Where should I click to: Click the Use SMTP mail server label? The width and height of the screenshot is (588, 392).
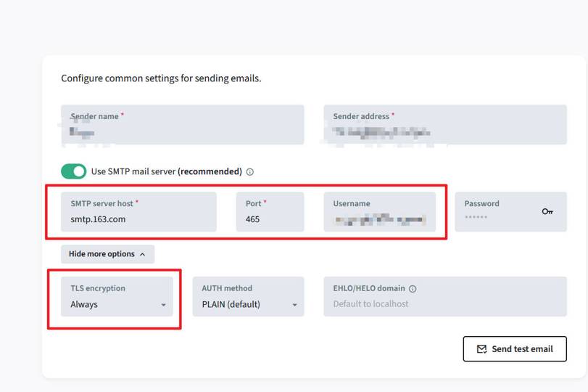166,172
